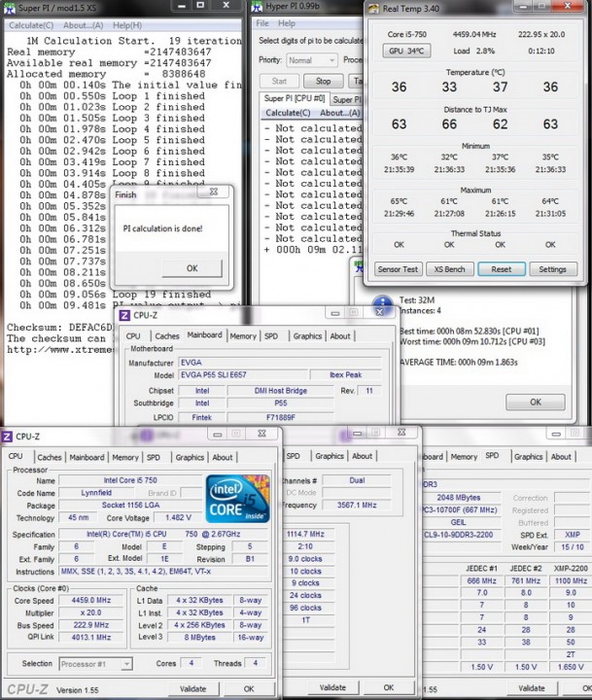Click the CPU-Z Mainboard window Z icon

pos(124,315)
